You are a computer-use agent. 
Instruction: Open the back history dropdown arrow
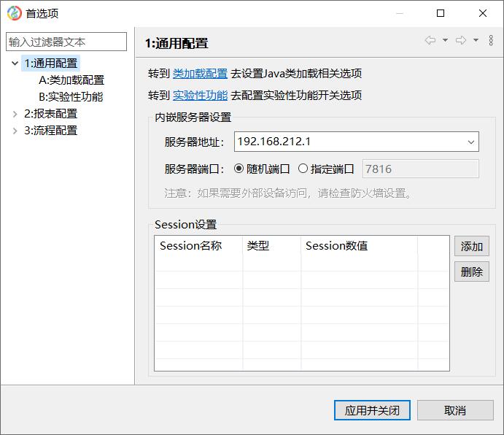[x=445, y=40]
